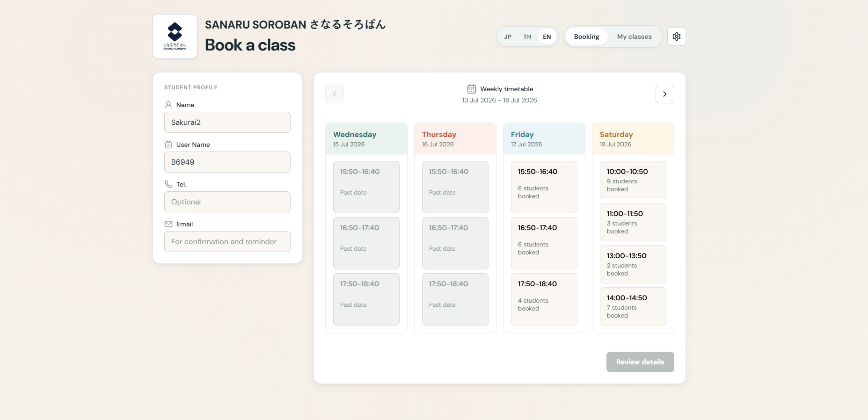868x420 pixels.
Task: Click the date range 13 Jul 2026 - 18 Jul 2026
Action: pyautogui.click(x=499, y=100)
